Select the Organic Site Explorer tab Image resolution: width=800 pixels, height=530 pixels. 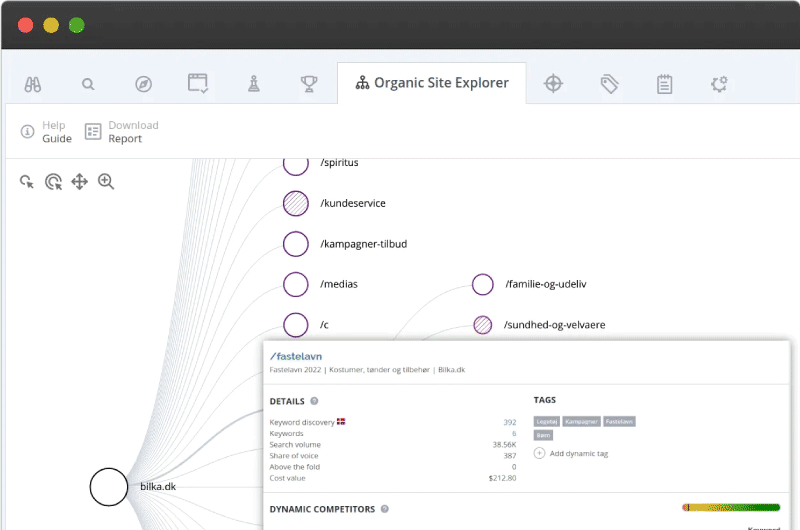coord(432,83)
